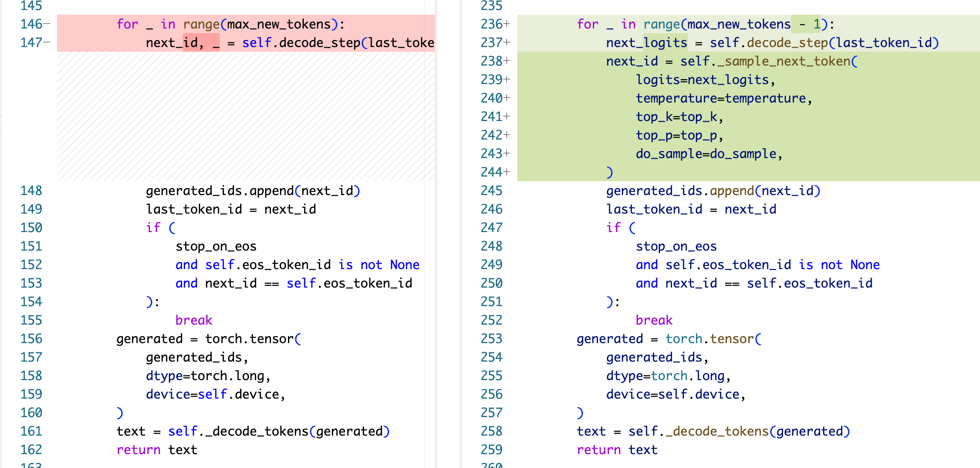
Task: Click _decode_tokens call in left pane
Action: pyautogui.click(x=257, y=431)
